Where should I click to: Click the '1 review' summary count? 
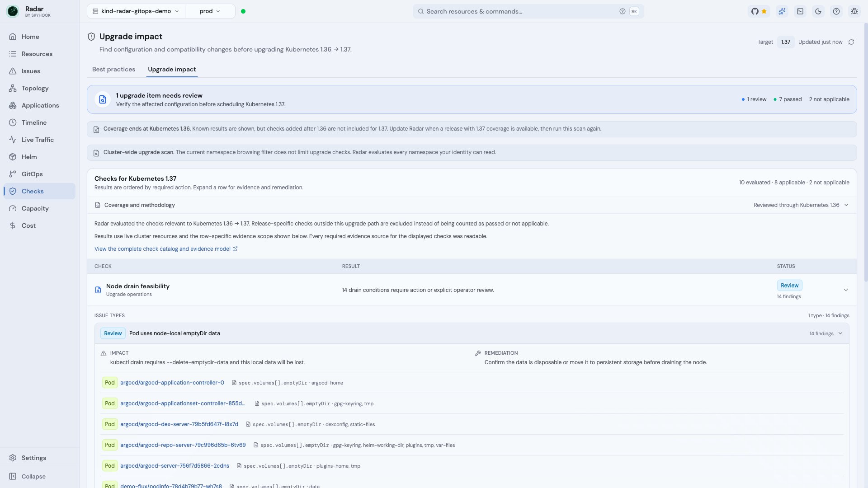(x=754, y=99)
